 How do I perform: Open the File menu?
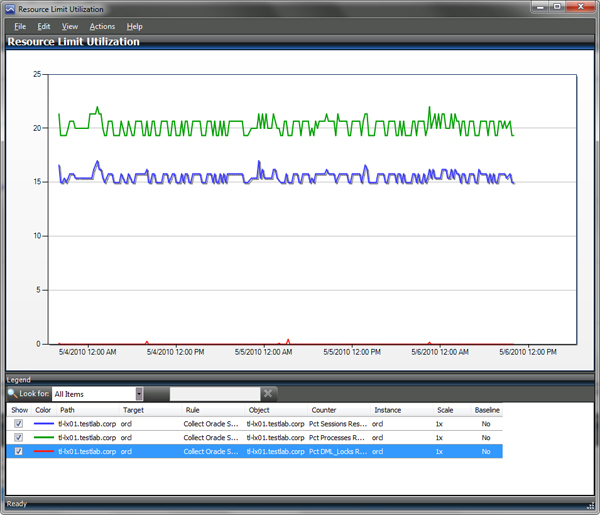pyautogui.click(x=20, y=26)
